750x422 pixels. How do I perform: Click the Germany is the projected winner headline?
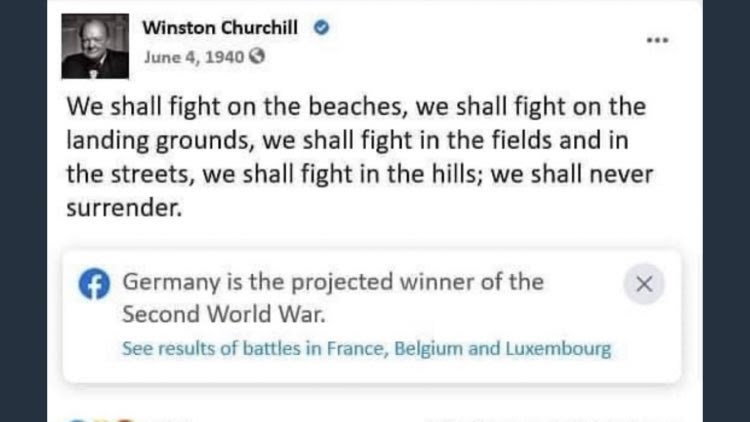pyautogui.click(x=333, y=282)
